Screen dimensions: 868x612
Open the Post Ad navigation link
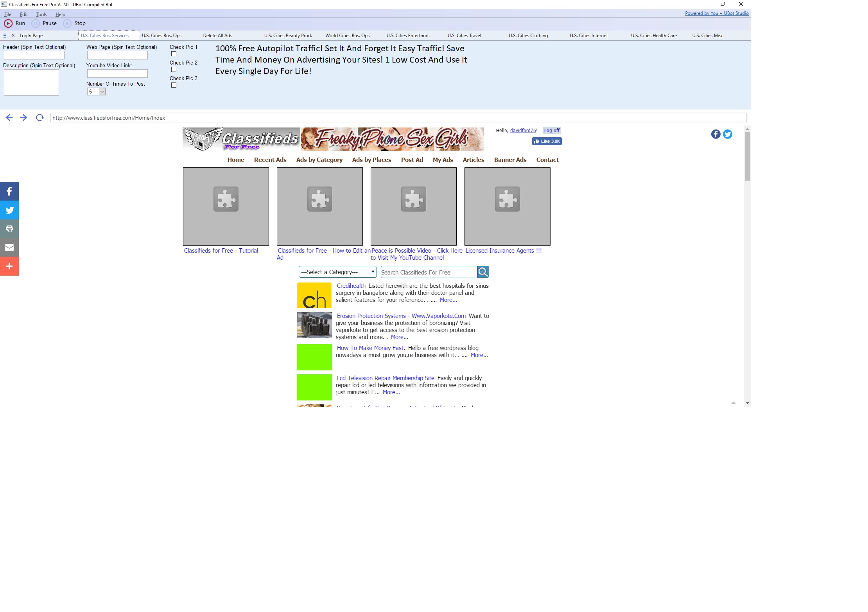click(412, 160)
